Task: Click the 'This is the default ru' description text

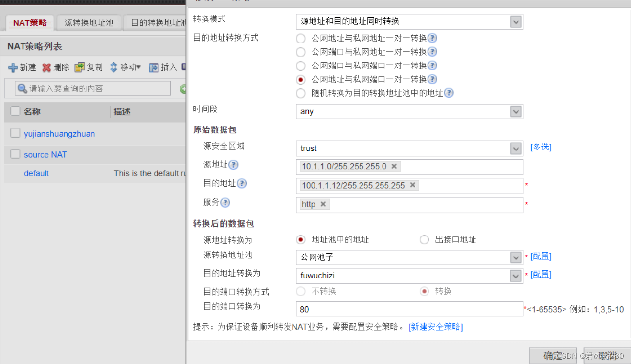Action: pos(149,173)
